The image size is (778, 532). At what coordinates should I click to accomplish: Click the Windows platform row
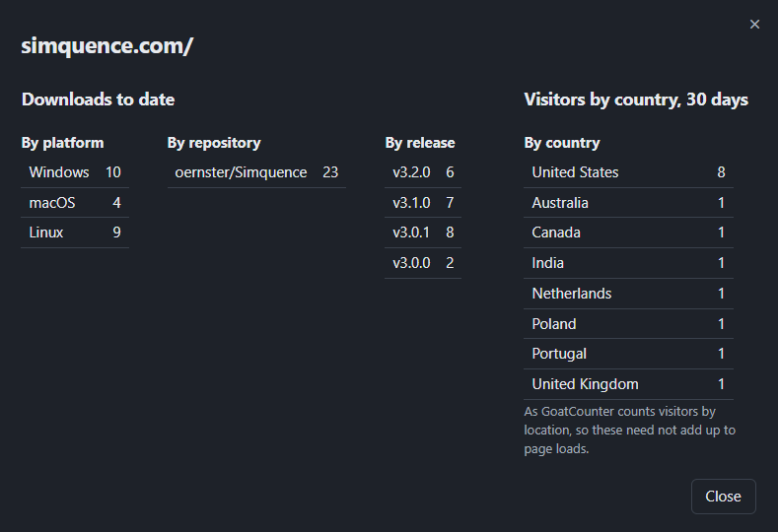pyautogui.click(x=75, y=172)
